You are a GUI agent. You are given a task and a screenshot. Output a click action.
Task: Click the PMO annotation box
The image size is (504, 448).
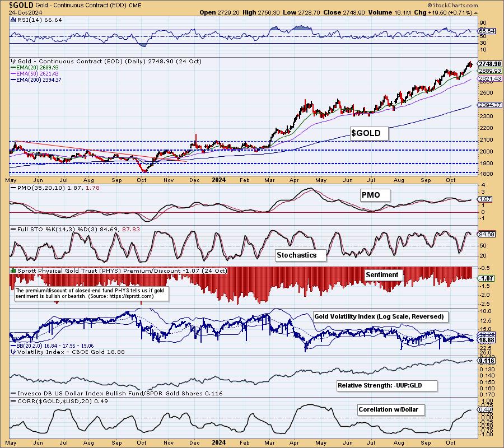coord(375,195)
